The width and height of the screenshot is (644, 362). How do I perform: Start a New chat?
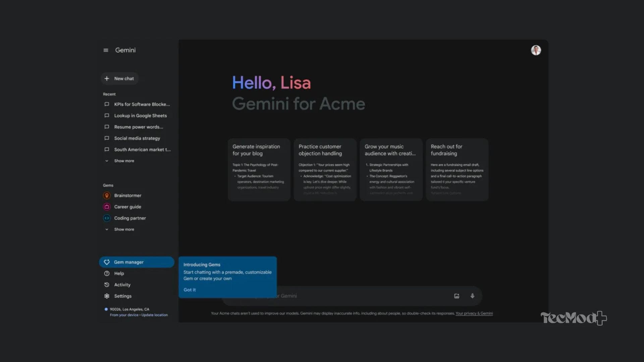click(120, 78)
